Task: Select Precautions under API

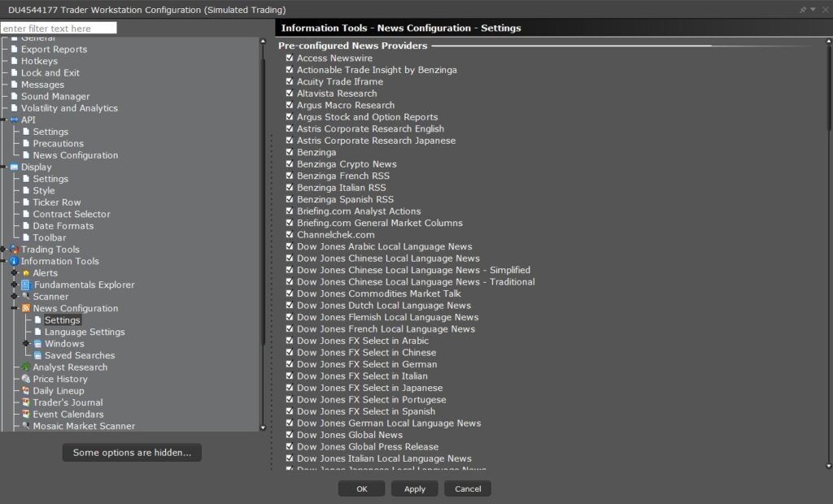Action: (58, 143)
